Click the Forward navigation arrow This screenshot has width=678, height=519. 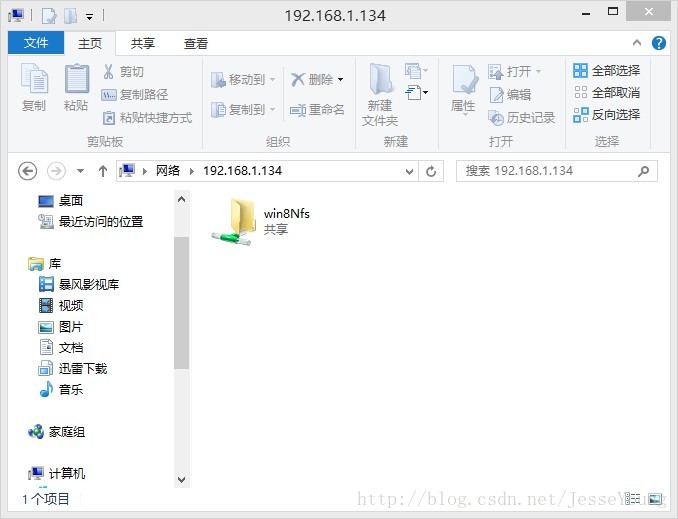click(56, 171)
